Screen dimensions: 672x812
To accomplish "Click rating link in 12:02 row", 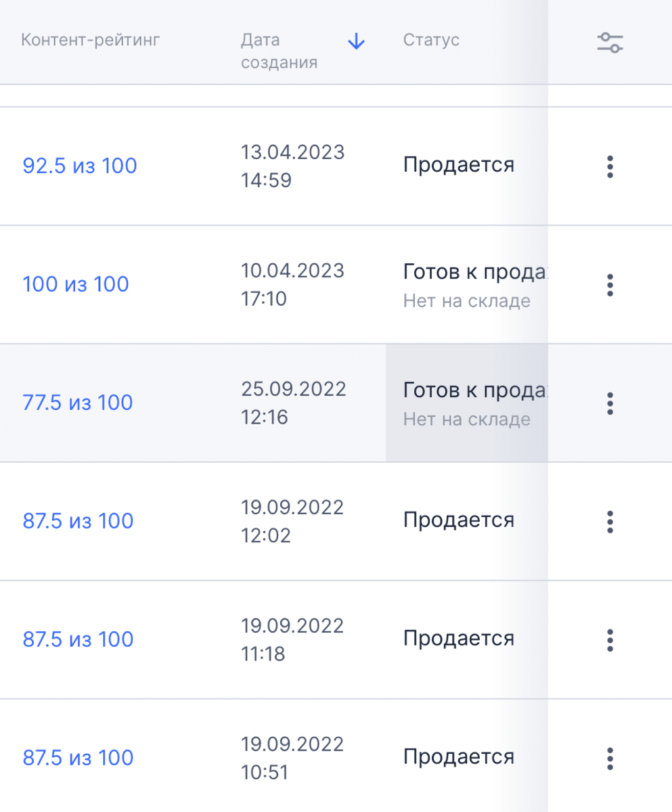I will click(78, 521).
